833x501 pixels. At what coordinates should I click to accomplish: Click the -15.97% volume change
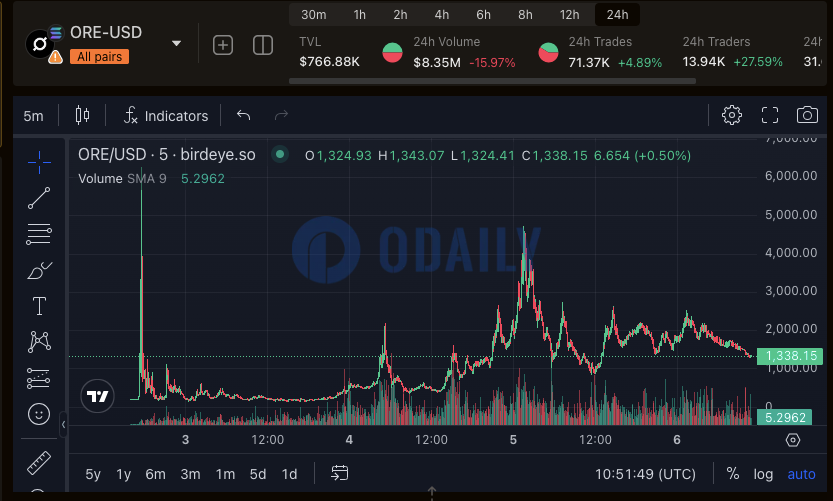click(x=492, y=63)
